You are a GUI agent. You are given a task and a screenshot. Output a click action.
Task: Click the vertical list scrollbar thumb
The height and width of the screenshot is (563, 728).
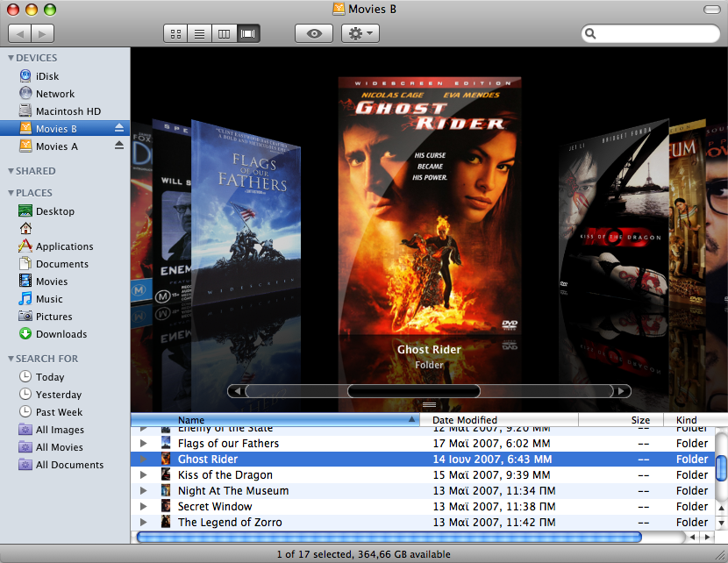click(721, 468)
